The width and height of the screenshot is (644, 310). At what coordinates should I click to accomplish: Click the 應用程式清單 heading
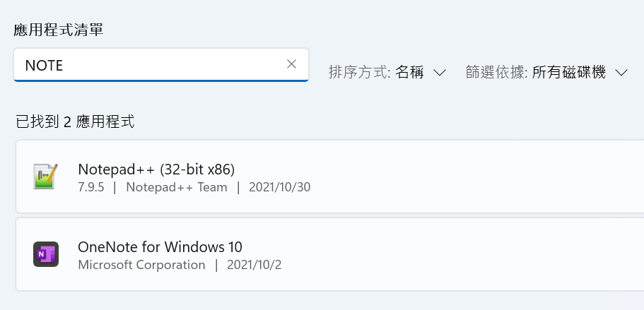pyautogui.click(x=59, y=30)
